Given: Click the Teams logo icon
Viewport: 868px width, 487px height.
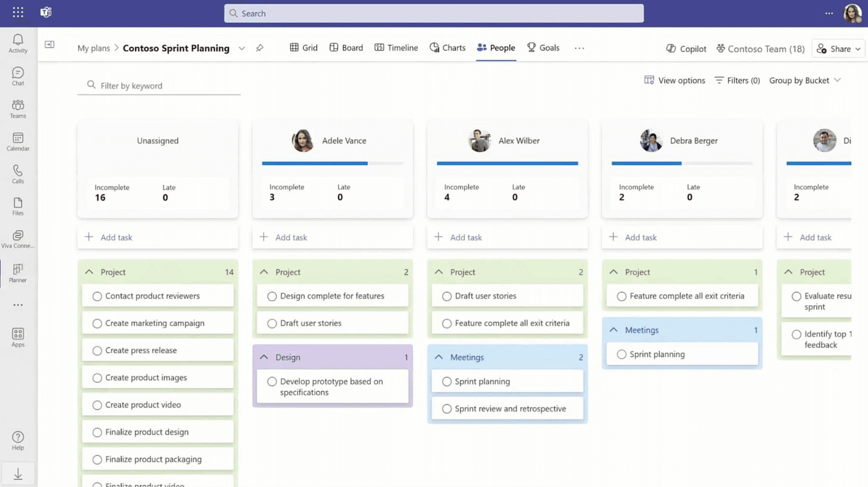Looking at the screenshot, I should pos(46,12).
